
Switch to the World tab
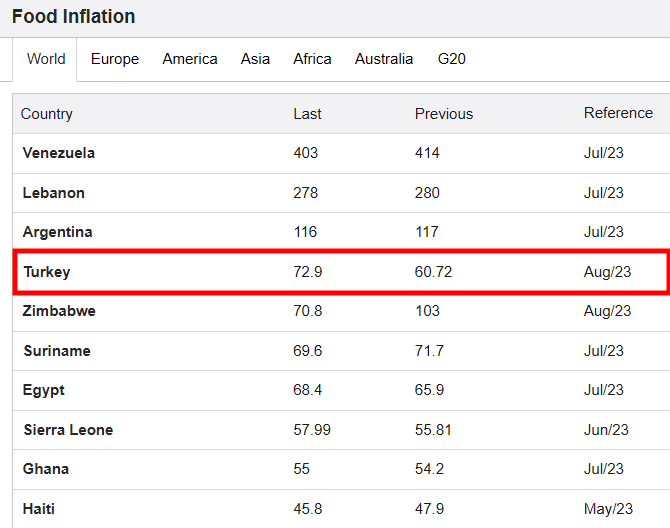pos(46,59)
